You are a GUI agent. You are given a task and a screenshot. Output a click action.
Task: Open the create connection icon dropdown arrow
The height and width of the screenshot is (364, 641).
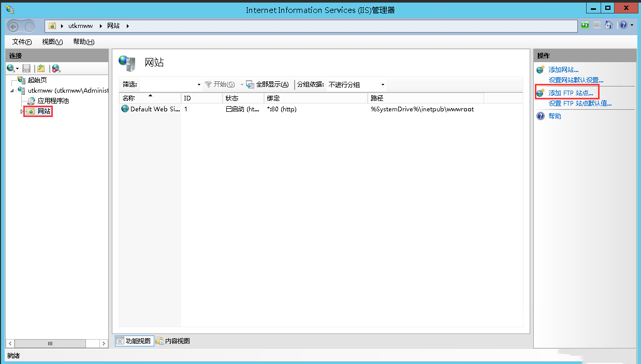[x=18, y=69]
